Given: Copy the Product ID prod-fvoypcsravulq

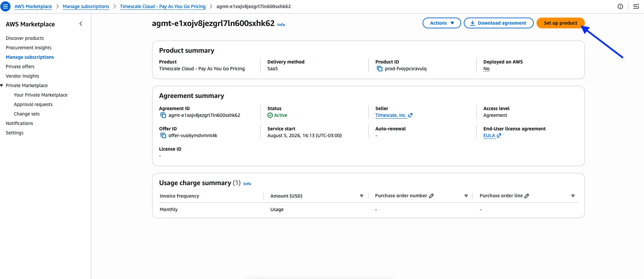Looking at the screenshot, I should click(x=380, y=69).
